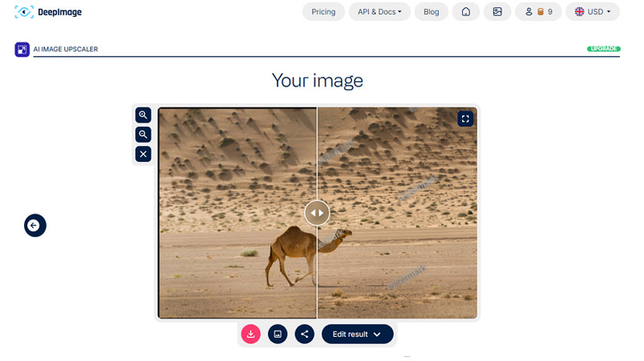Expand the API & Docs dropdown

point(379,12)
